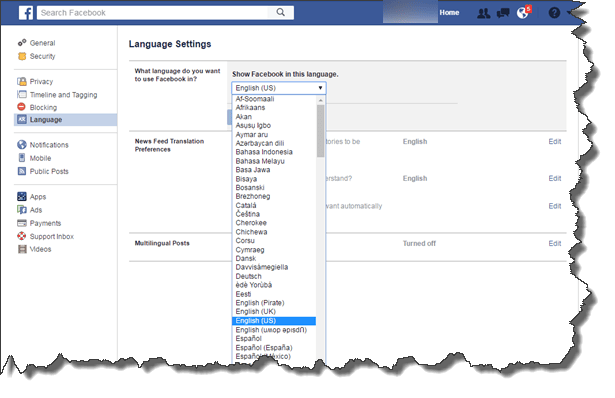Click the Facebook logo icon
The width and height of the screenshot is (615, 398).
point(26,13)
